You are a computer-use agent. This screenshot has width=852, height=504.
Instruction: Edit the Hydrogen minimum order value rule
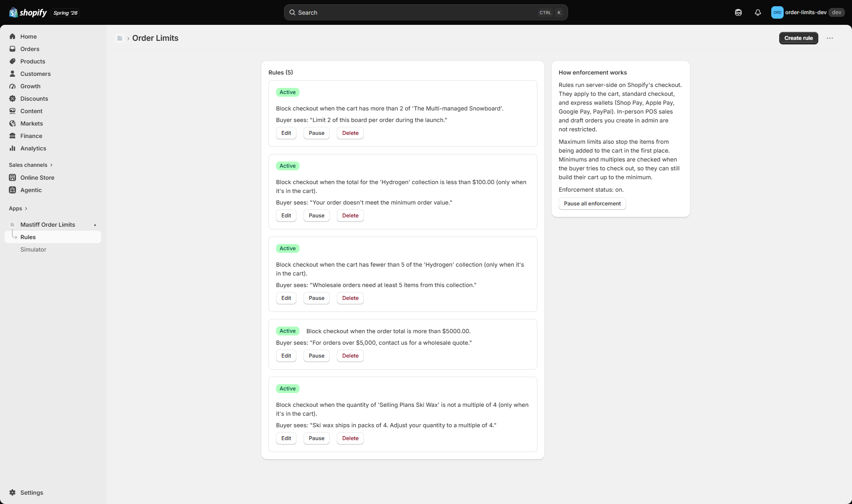pyautogui.click(x=286, y=216)
